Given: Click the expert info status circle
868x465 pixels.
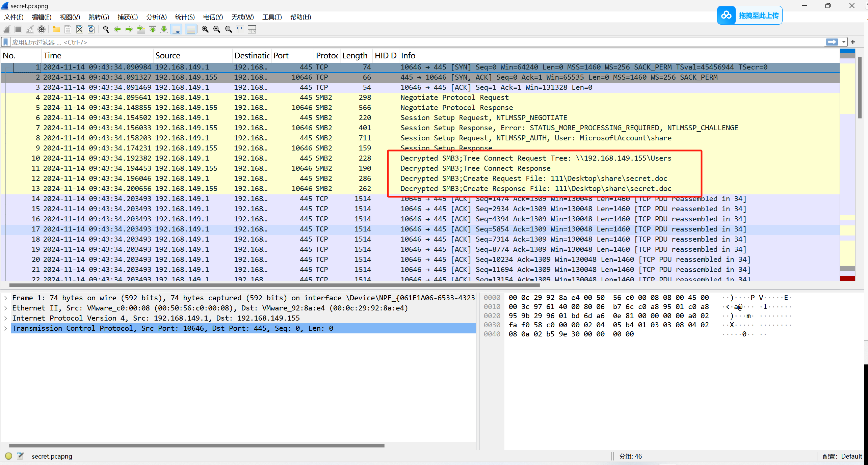Looking at the screenshot, I should [9, 456].
